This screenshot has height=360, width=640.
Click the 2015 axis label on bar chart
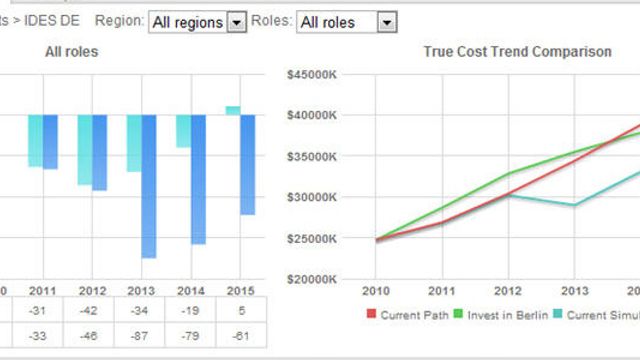point(240,291)
